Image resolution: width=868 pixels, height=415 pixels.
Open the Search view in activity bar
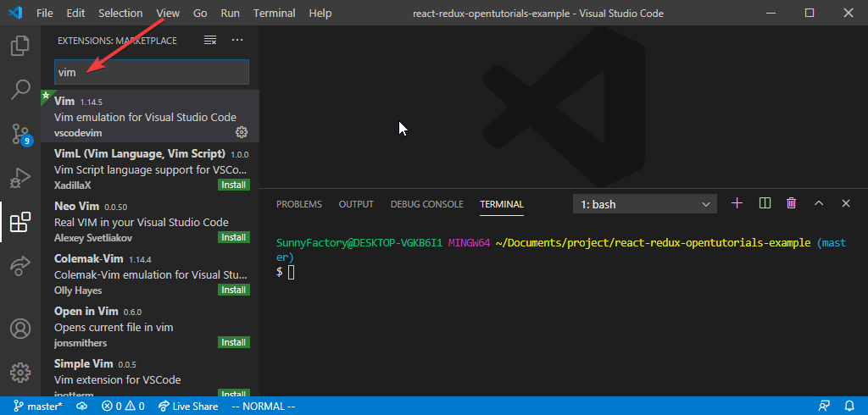pos(20,89)
